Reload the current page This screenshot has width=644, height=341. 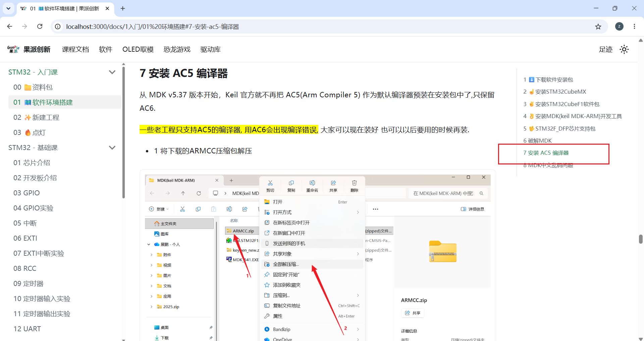pos(40,27)
